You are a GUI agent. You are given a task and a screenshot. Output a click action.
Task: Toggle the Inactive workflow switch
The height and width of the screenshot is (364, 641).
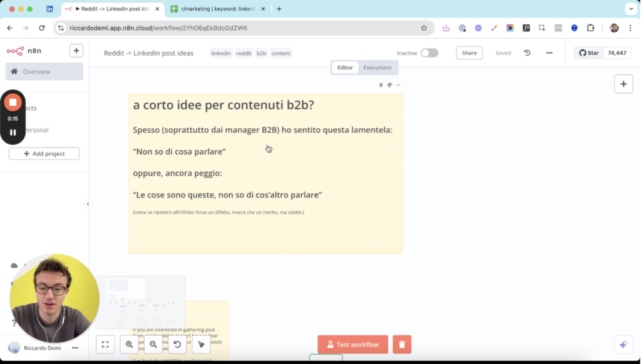(429, 53)
